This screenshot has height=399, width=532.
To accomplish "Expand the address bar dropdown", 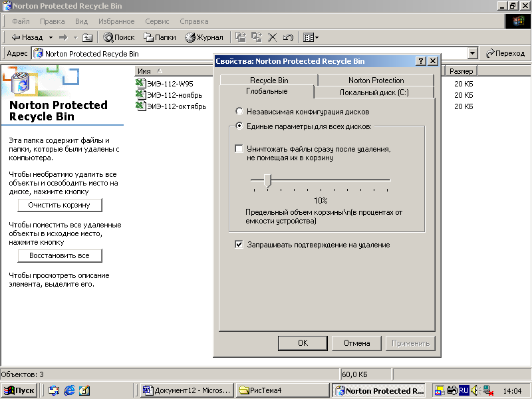I will pyautogui.click(x=472, y=53).
